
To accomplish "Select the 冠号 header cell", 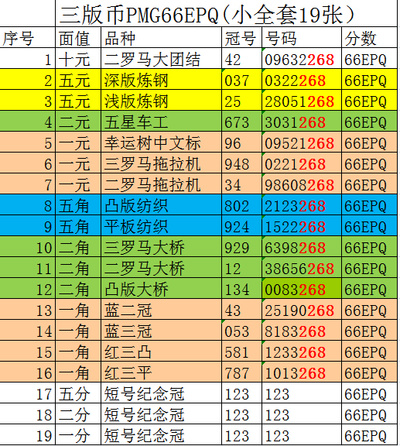I will coord(242,37).
